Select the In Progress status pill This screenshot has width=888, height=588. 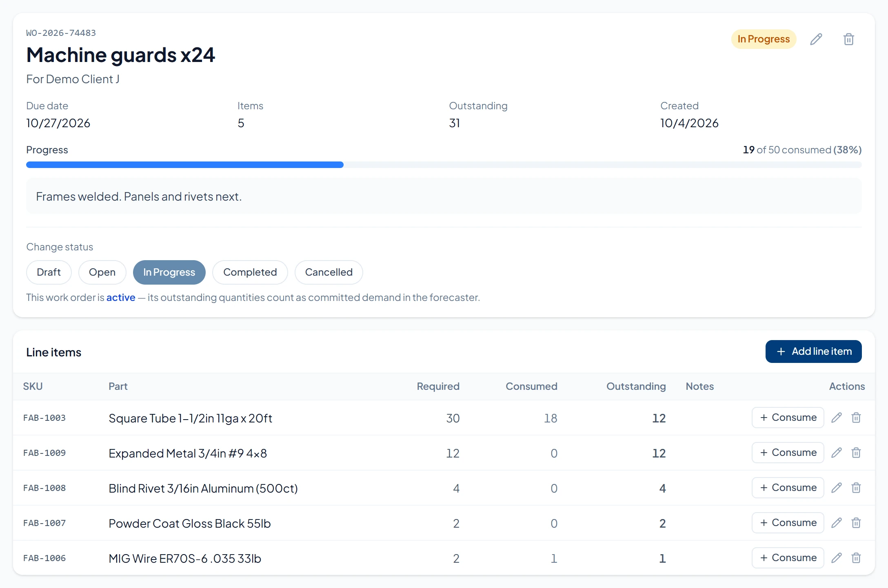(x=169, y=272)
